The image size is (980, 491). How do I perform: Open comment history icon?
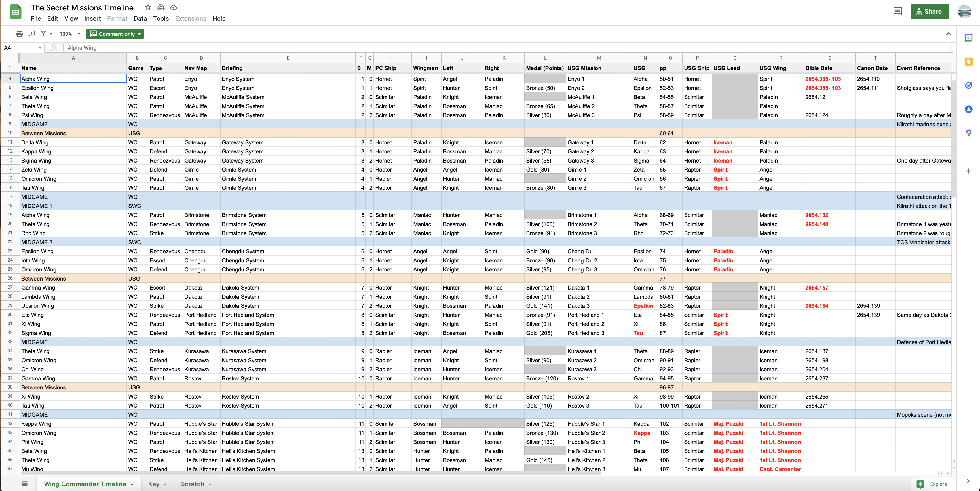tap(897, 11)
